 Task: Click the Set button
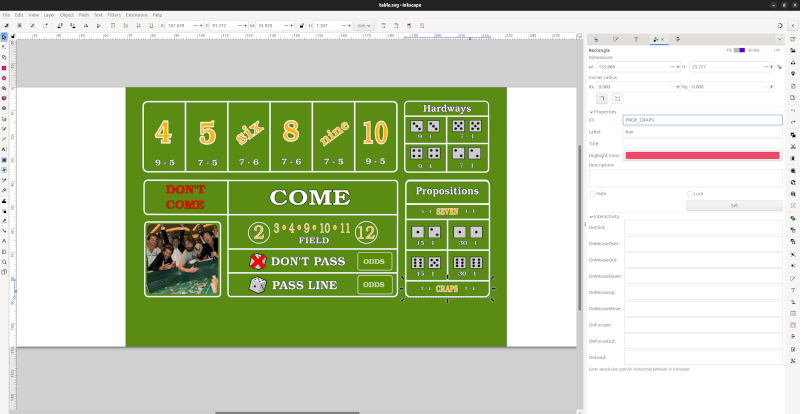click(734, 205)
